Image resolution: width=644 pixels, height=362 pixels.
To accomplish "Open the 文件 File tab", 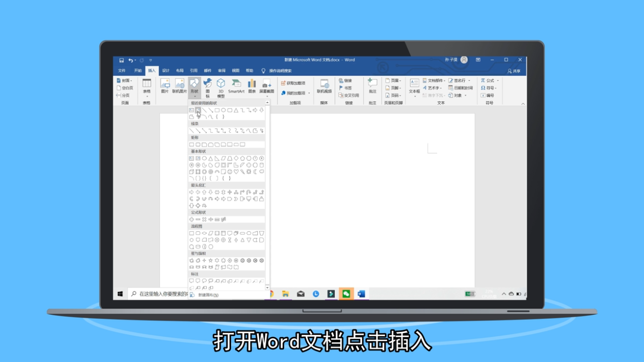I will (x=122, y=71).
